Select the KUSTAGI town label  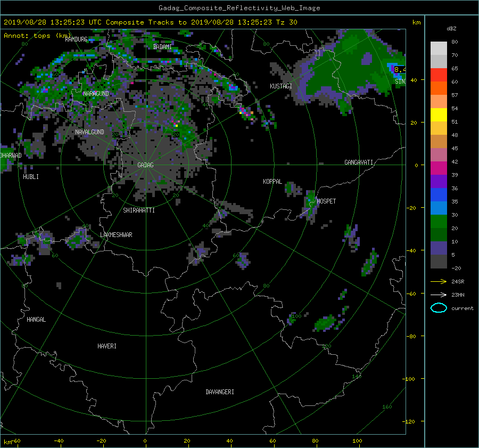point(280,86)
